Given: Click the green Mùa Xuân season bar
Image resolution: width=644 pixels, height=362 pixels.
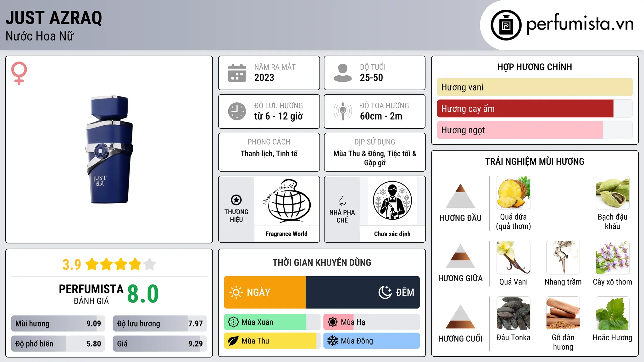Looking at the screenshot, I should [265, 322].
